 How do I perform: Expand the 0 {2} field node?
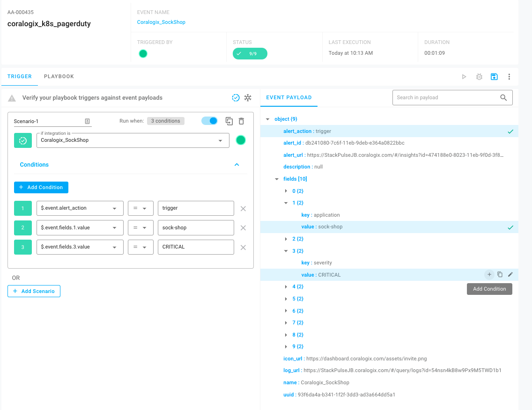(x=286, y=191)
